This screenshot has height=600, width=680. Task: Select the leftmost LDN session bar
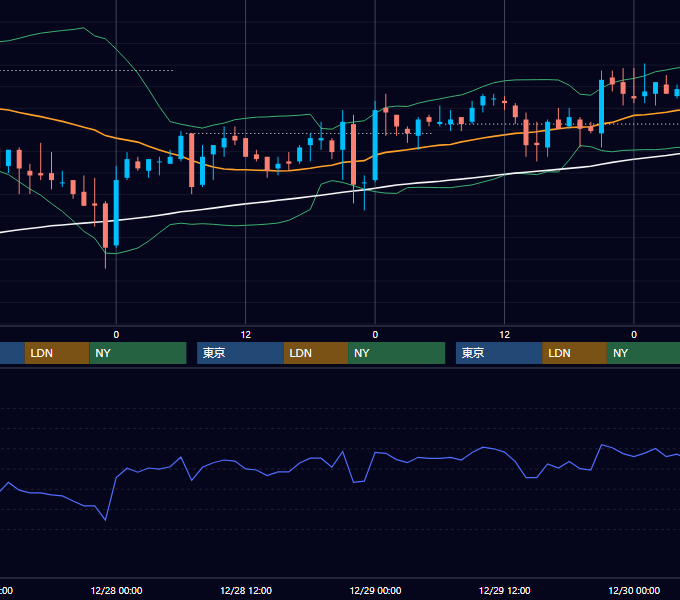(x=57, y=353)
